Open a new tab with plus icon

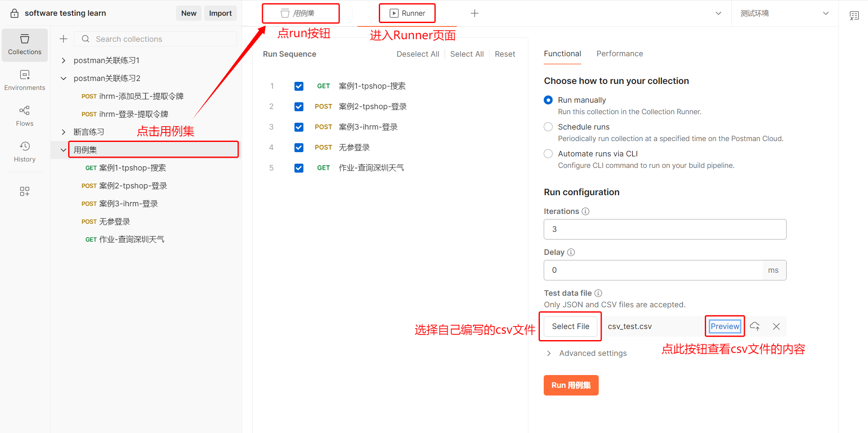click(475, 13)
